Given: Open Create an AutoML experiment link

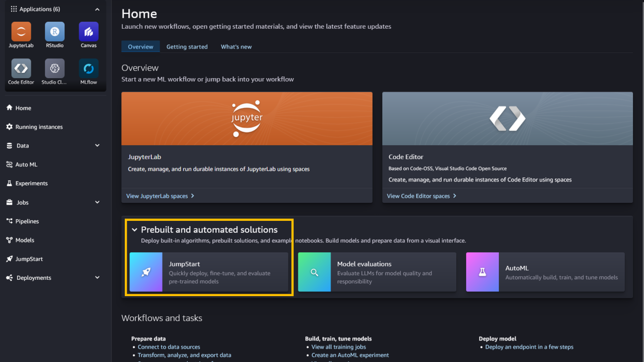Looking at the screenshot, I should (x=350, y=355).
